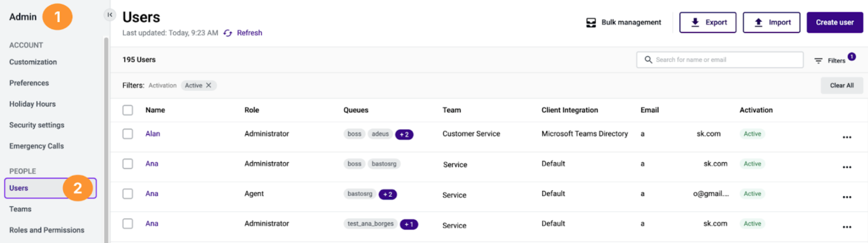Focus the search for name or email field

point(720,60)
